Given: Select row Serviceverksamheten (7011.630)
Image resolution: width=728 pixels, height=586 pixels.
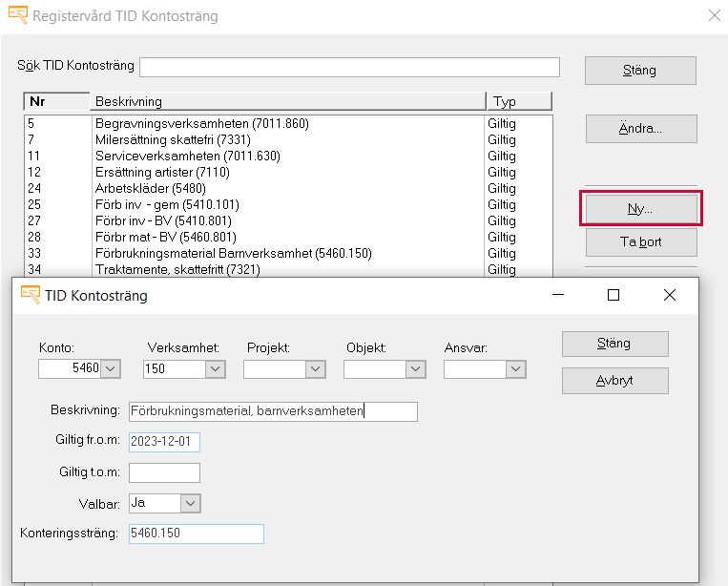Looking at the screenshot, I should click(x=288, y=156).
